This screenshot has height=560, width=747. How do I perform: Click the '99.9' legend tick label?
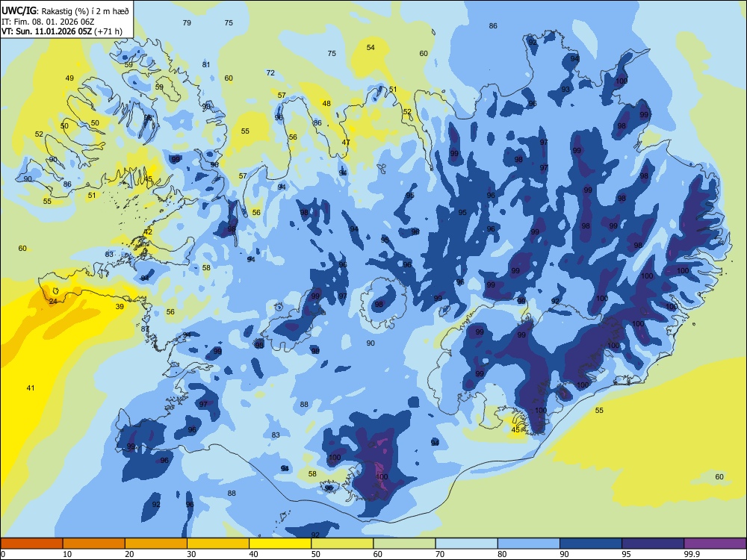[x=692, y=554]
